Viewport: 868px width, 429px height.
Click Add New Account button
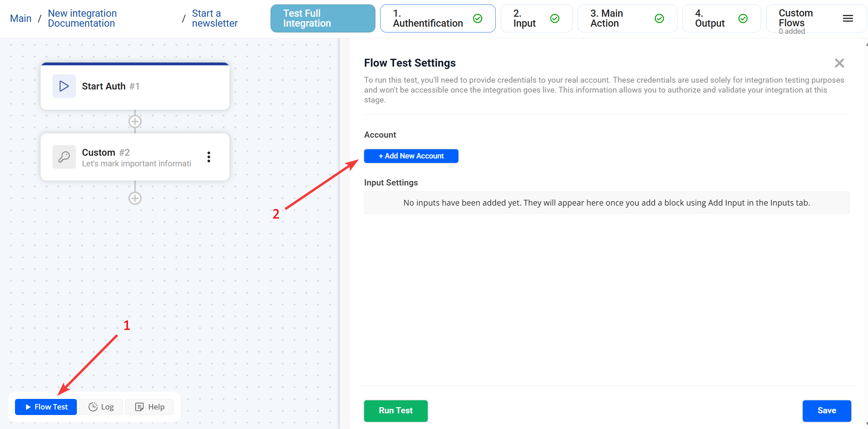[411, 156]
